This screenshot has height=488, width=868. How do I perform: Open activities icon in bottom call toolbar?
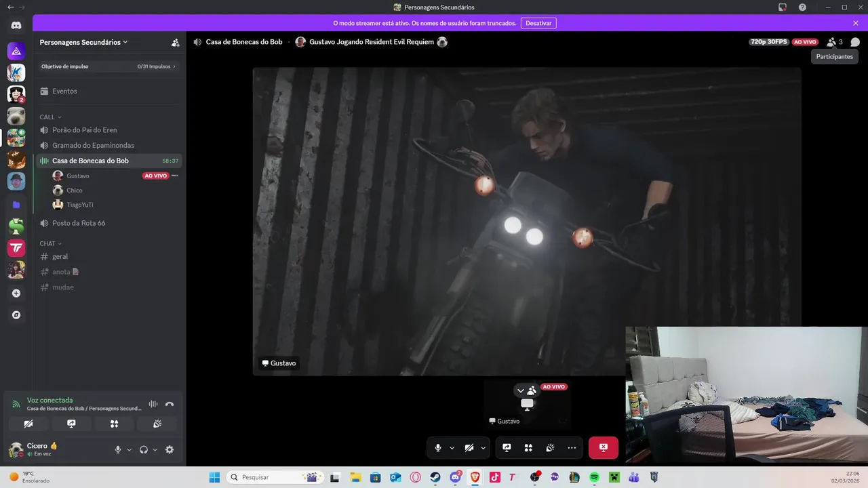528,447
